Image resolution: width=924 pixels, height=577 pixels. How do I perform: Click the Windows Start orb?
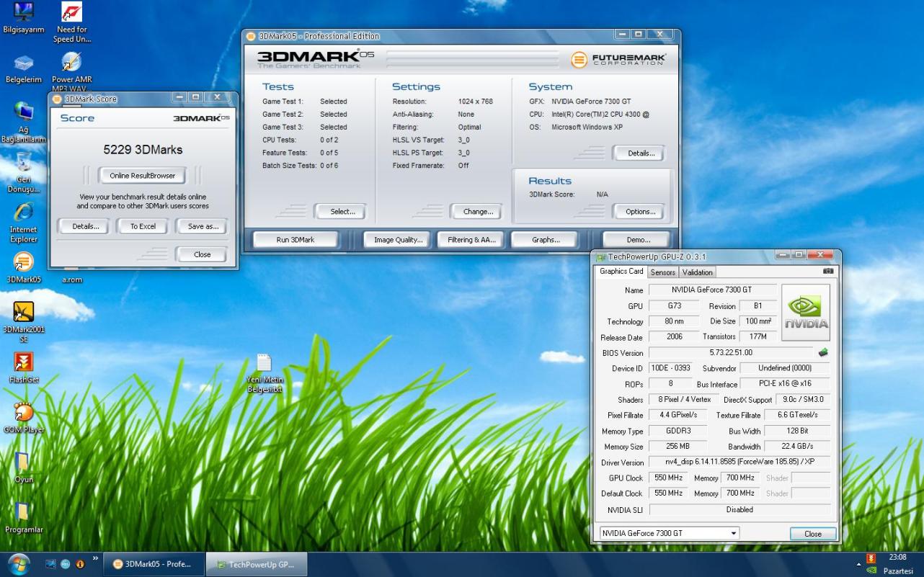[x=19, y=563]
